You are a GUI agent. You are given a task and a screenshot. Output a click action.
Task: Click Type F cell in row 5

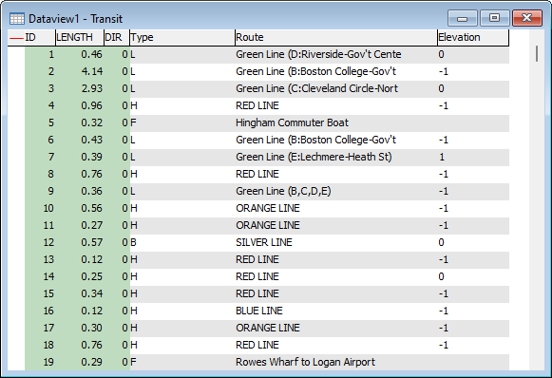(182, 123)
